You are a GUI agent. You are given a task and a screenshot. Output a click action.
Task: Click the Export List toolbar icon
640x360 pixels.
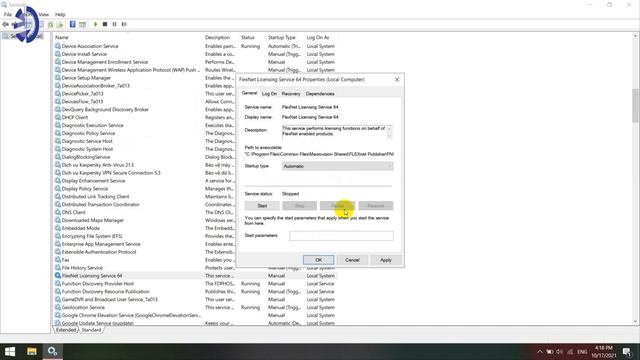[60, 24]
